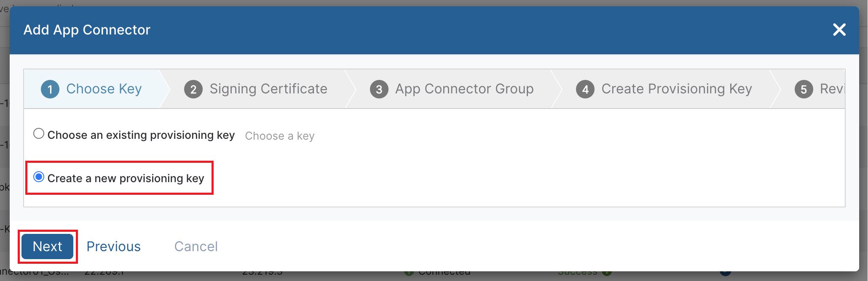Click the step 5 number badge
This screenshot has width=868, height=281.
click(804, 89)
